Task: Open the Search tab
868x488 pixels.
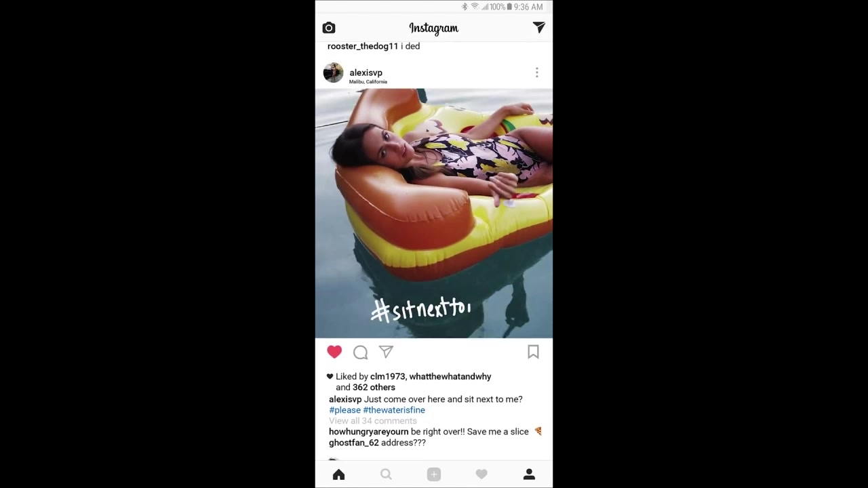Action: coord(386,474)
